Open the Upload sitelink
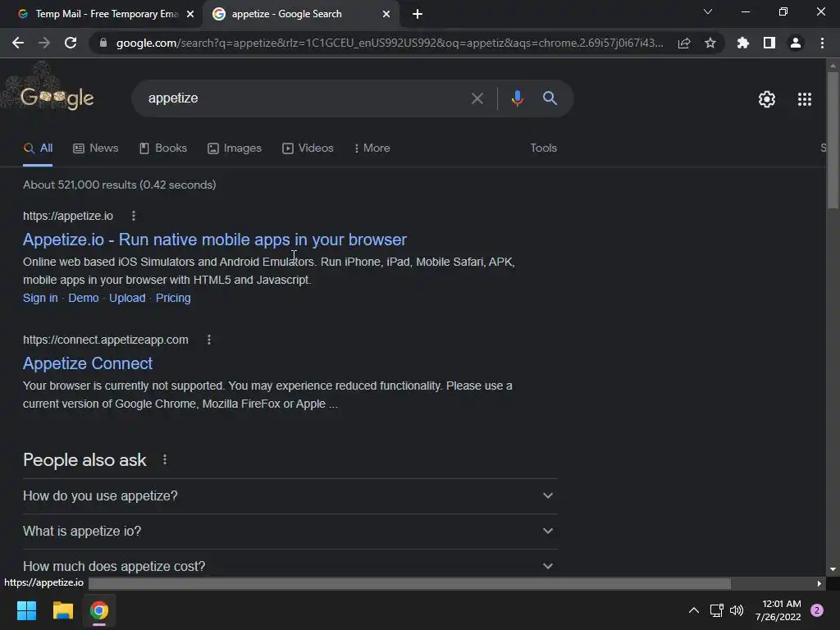 (x=127, y=298)
